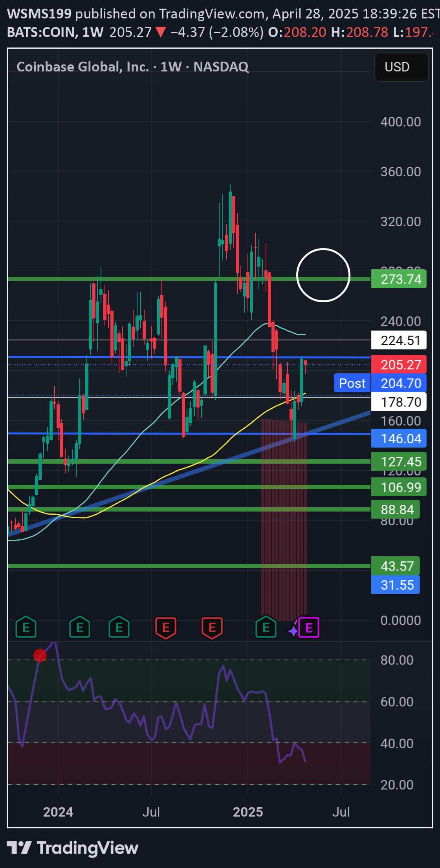Open the USD currency selector
The width and height of the screenshot is (440, 868).
point(401,67)
